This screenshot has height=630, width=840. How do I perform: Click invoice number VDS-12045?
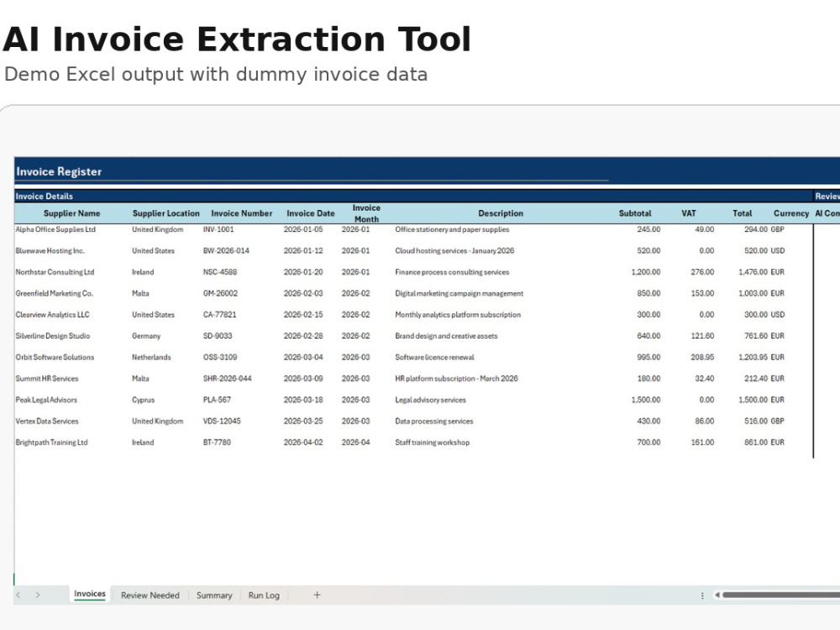click(222, 422)
